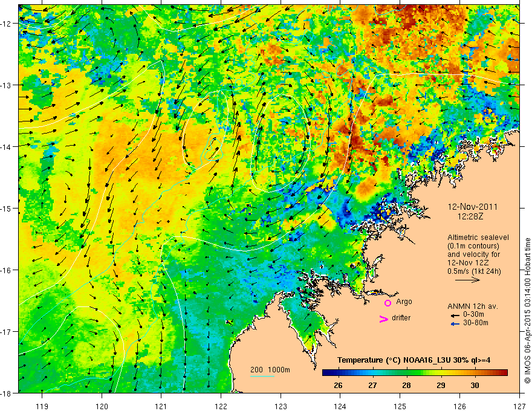Click the '30-80m' depth label
This screenshot has height=411, width=532.
pos(475,323)
